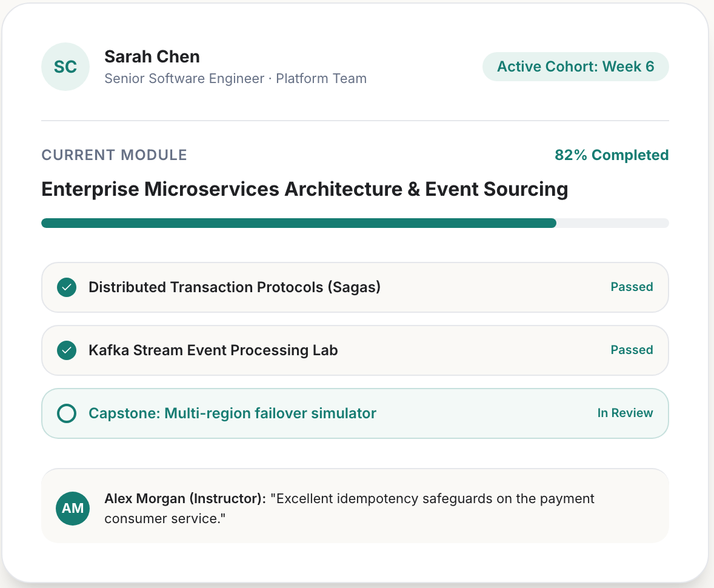Viewport: 714px width, 588px height.
Task: Open Distributed Transaction Protocols (Sagas) lesson
Action: pyautogui.click(x=355, y=287)
